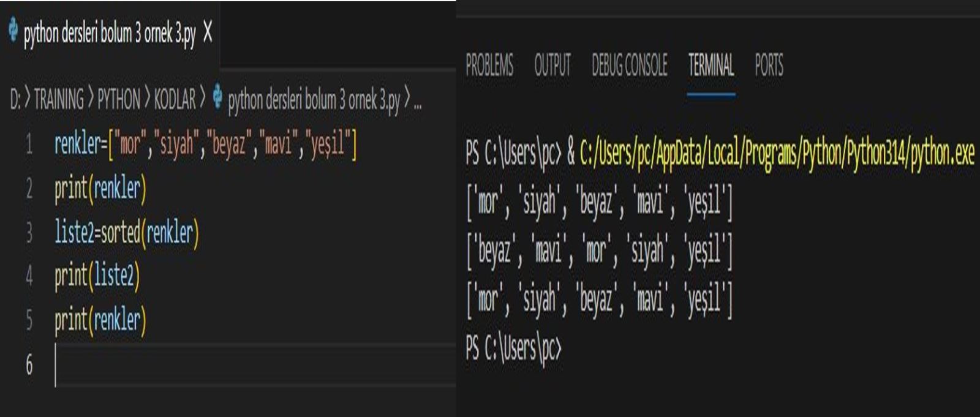Click the Python icon in the breadcrumb path
This screenshot has width=980, height=417.
tap(217, 97)
